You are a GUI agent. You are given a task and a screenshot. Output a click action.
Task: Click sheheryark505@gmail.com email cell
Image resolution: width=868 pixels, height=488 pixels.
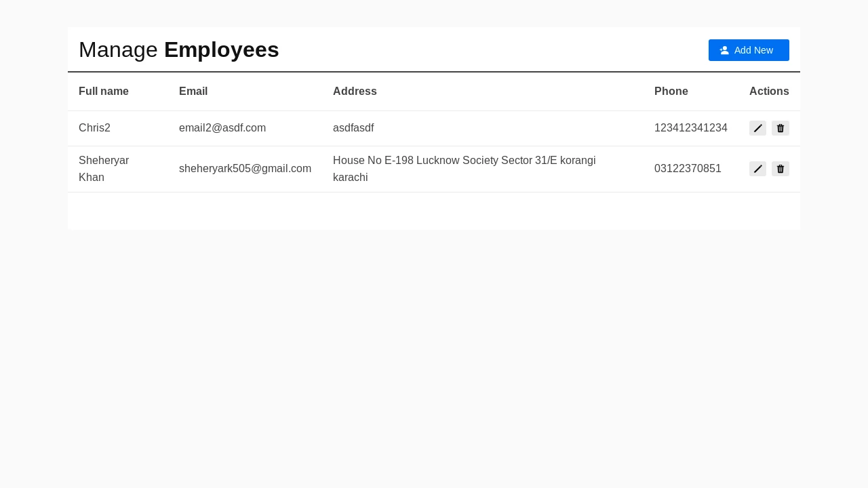click(x=245, y=169)
